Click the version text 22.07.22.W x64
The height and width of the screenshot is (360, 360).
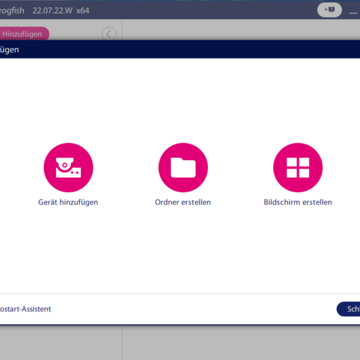[x=61, y=10]
